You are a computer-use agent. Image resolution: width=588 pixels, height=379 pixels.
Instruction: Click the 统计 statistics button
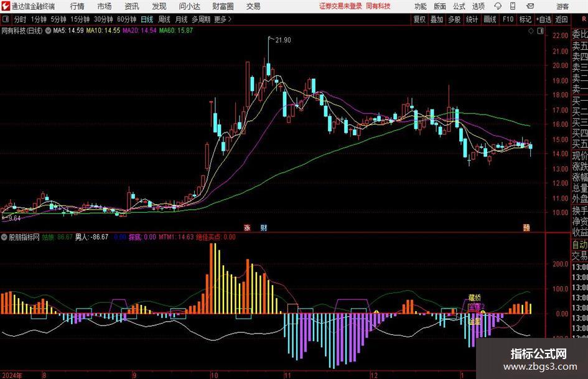472,19
